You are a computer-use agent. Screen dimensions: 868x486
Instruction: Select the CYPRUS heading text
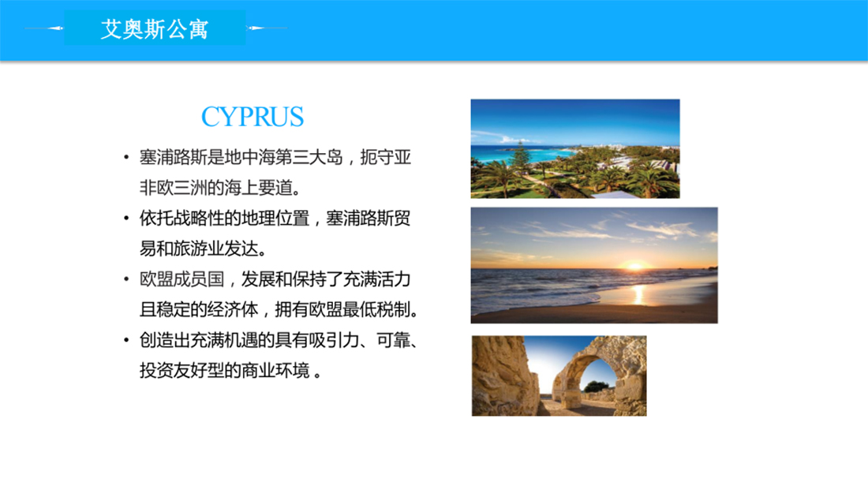[x=253, y=117]
